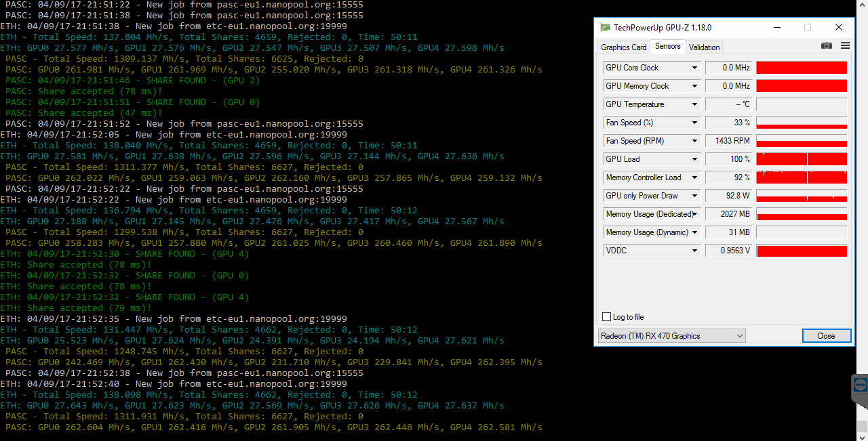Click the GPU only Power Draw value field
The height and width of the screenshot is (441, 868).
729,196
